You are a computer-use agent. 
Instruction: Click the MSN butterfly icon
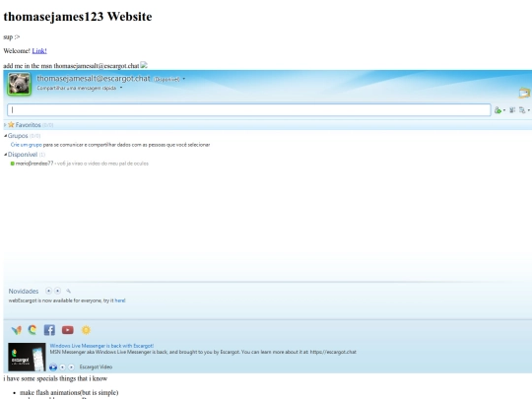point(17,330)
